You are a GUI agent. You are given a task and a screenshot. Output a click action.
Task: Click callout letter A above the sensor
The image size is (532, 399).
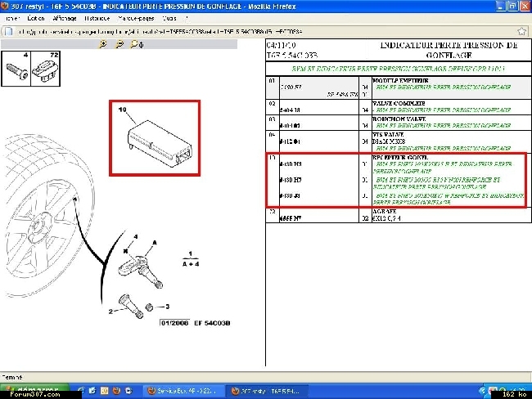pyautogui.click(x=155, y=242)
